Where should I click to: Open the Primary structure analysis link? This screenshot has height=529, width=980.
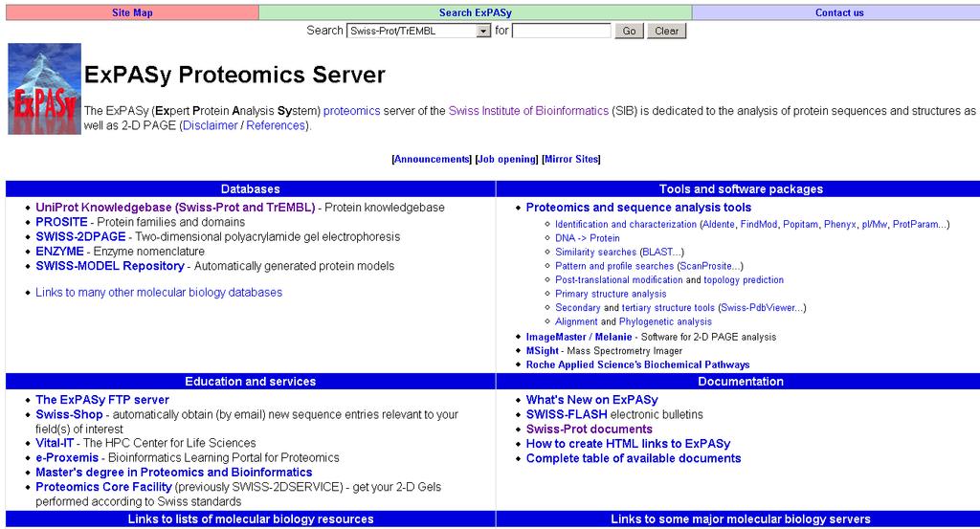pyautogui.click(x=611, y=294)
